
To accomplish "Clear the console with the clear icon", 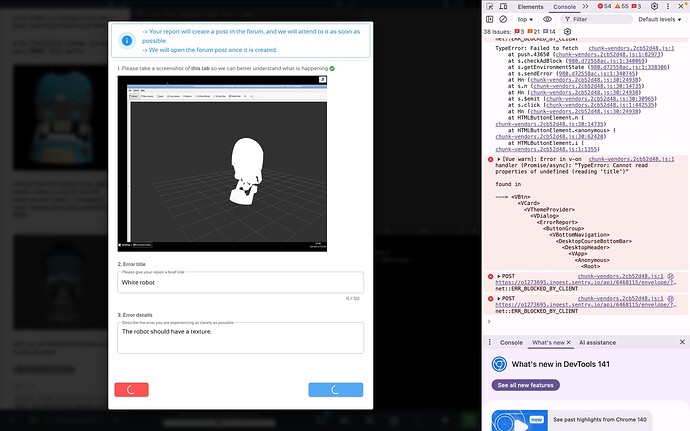I will [x=503, y=19].
